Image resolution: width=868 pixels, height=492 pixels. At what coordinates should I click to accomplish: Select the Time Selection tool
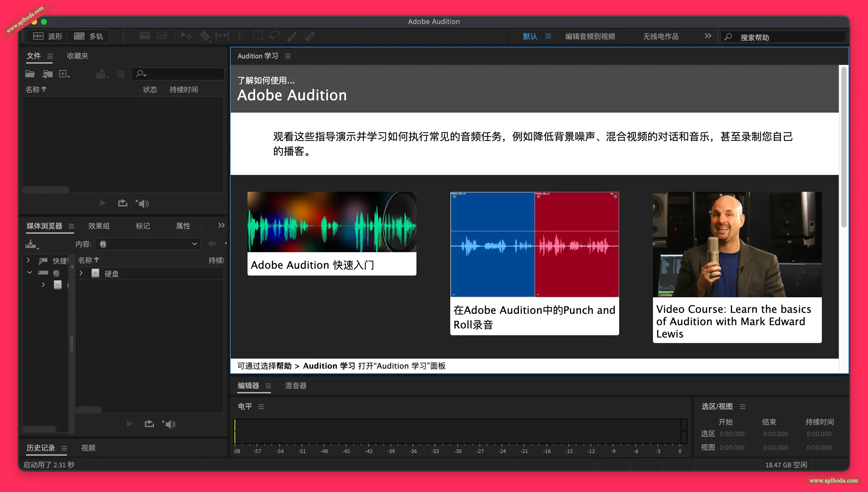[x=239, y=36]
